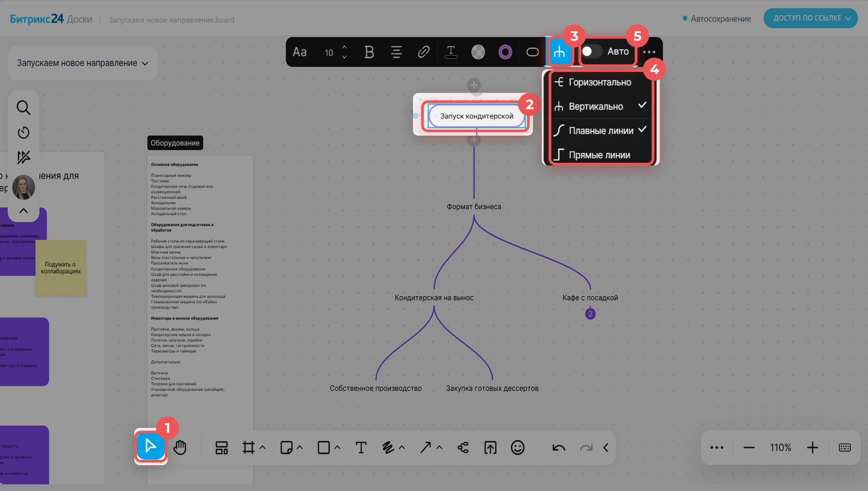Choose Прямые линии in layout menu

tap(599, 156)
